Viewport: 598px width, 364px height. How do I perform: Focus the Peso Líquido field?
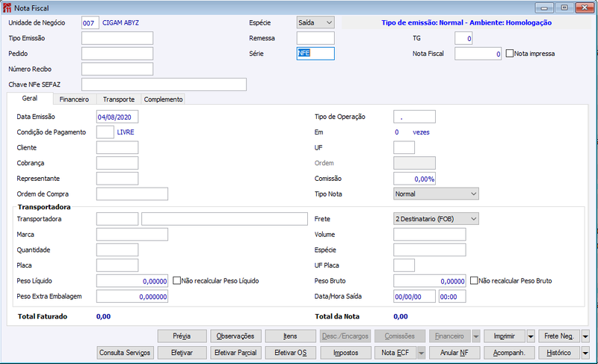click(x=132, y=281)
